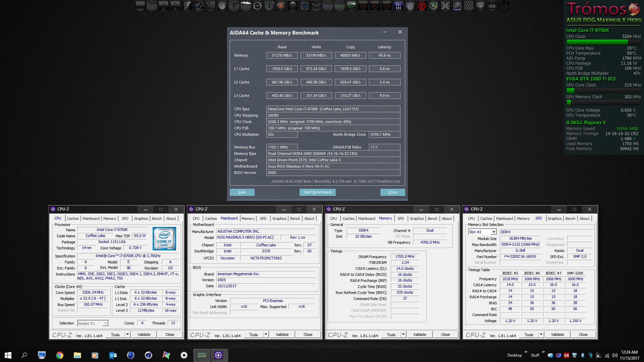This screenshot has height=362, width=644.
Task: Open the Recycle Bin dock icon
Action: [492, 6]
